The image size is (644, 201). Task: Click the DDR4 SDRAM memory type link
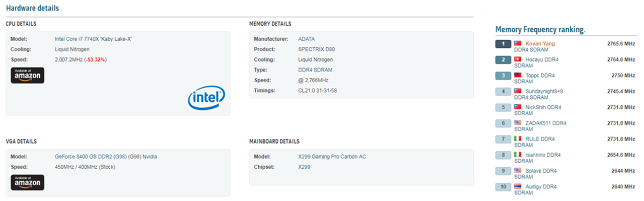(315, 70)
